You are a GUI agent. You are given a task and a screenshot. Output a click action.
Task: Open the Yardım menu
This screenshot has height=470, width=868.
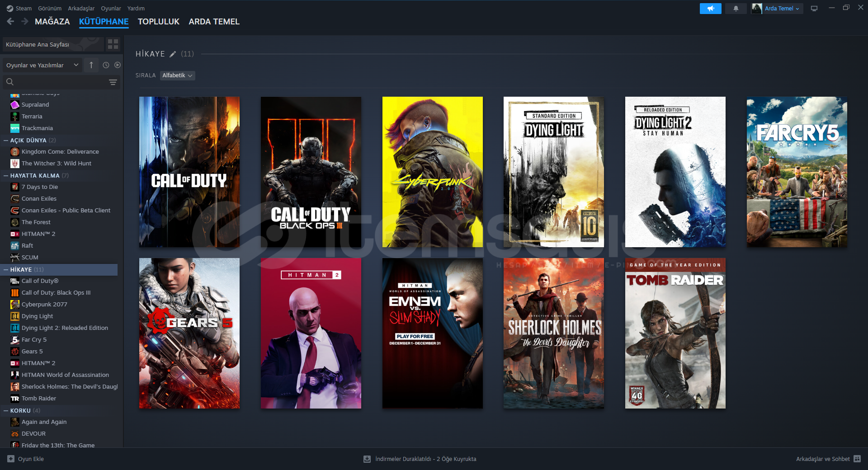[136, 8]
